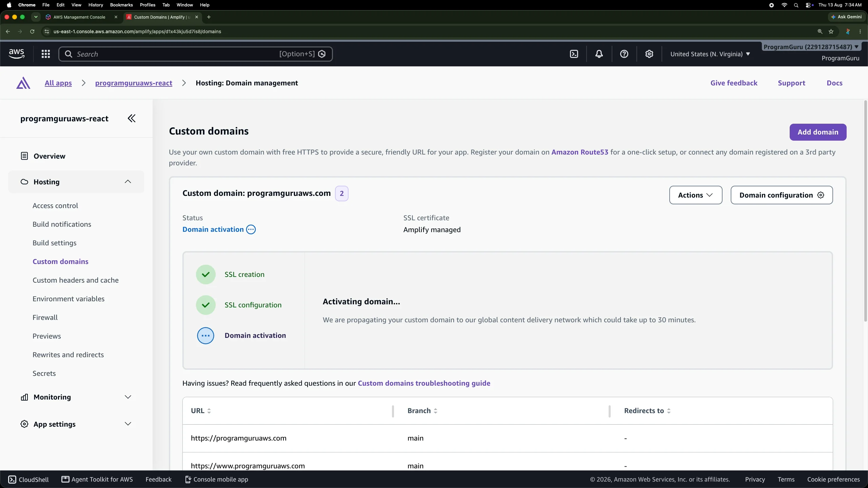Click the Ask Gemini button

click(x=846, y=17)
